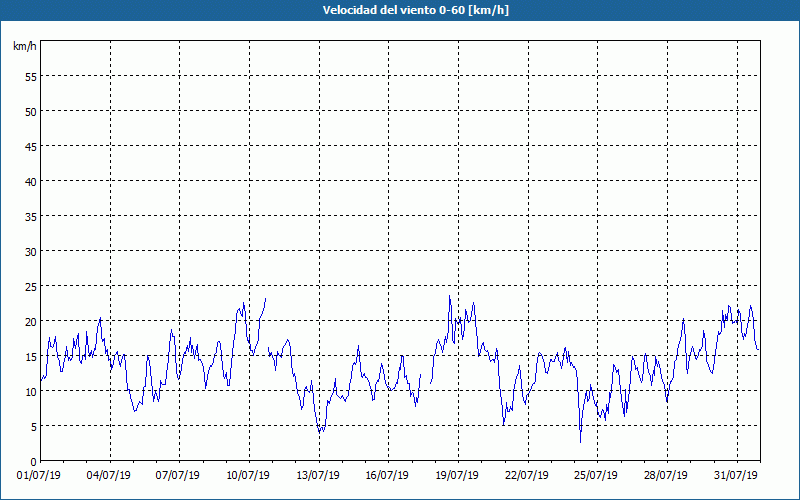This screenshot has width=800, height=500.
Task: Click the y-axis value 0
Action: pos(34,462)
